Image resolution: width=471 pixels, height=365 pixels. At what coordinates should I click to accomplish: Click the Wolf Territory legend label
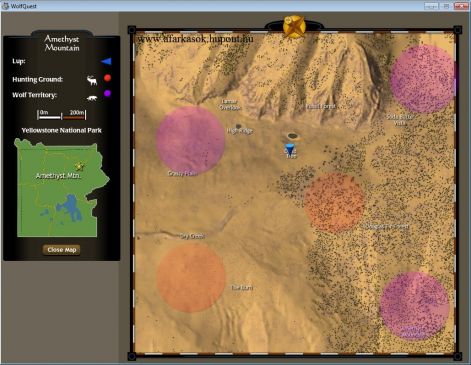pyautogui.click(x=34, y=95)
